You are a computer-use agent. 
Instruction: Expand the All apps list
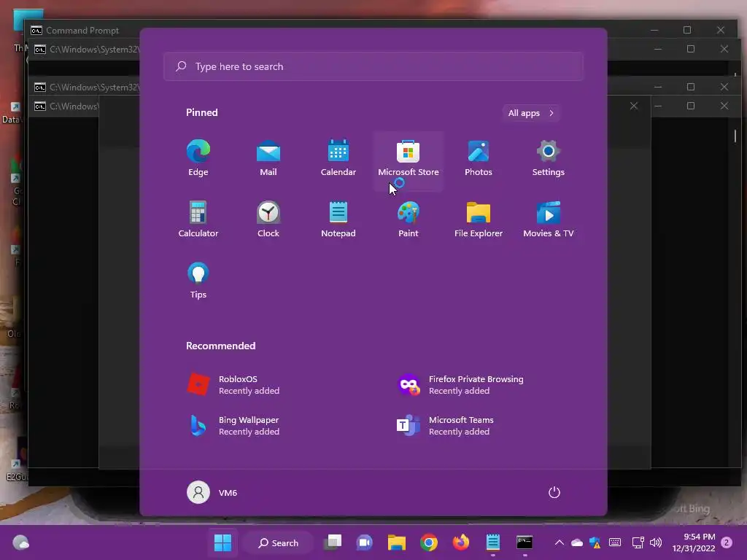click(531, 113)
